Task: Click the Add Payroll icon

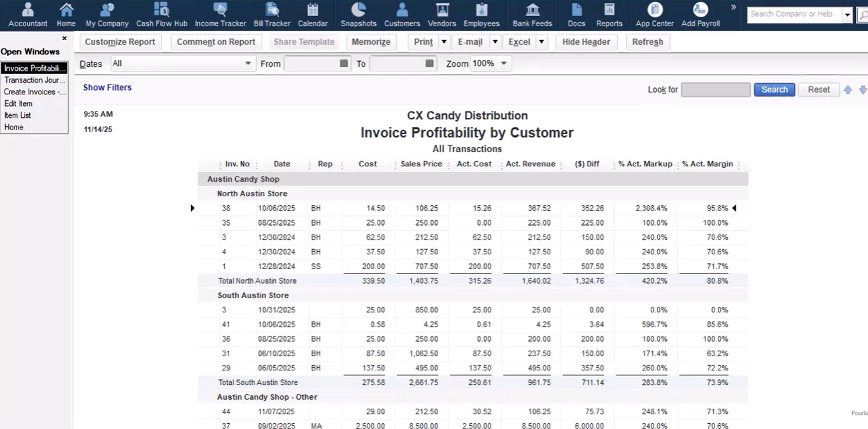Action: 701,15
